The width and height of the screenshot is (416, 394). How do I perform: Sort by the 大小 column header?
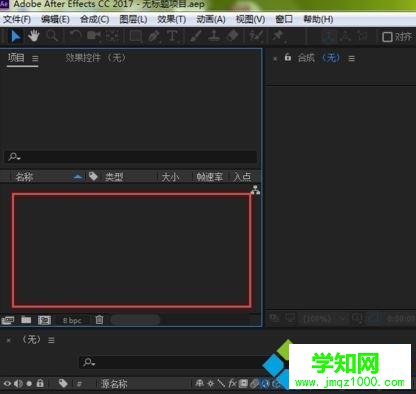(170, 177)
